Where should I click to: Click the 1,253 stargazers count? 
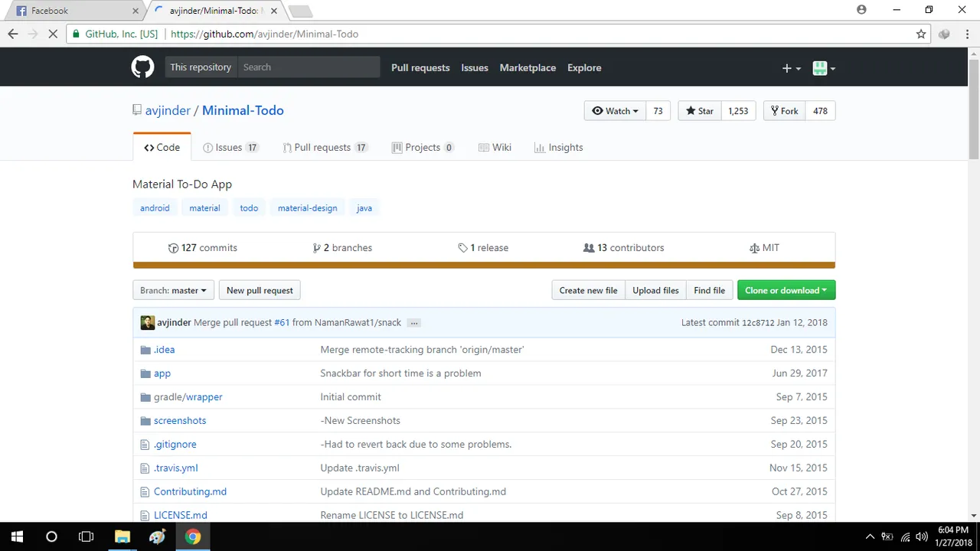[738, 111]
